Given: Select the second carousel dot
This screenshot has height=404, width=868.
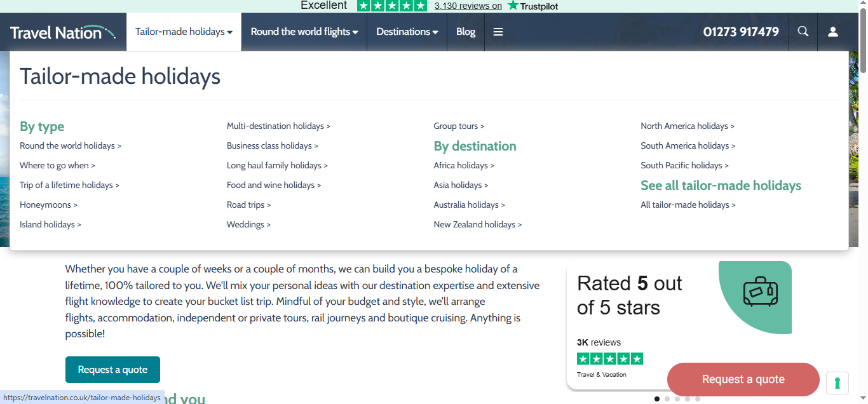Looking at the screenshot, I should [667, 399].
